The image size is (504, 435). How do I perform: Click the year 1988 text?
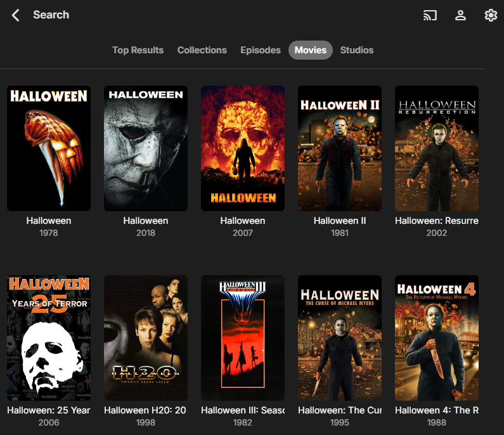point(437,422)
